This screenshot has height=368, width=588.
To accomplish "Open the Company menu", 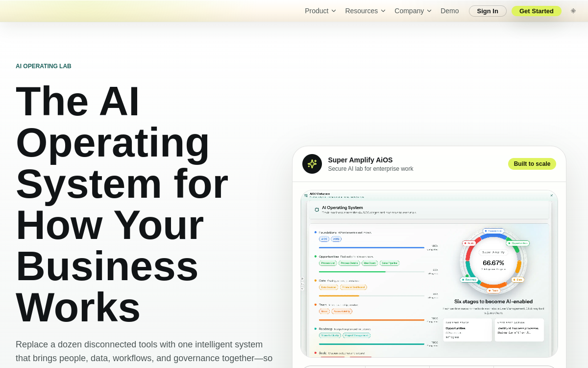I will pos(413,11).
